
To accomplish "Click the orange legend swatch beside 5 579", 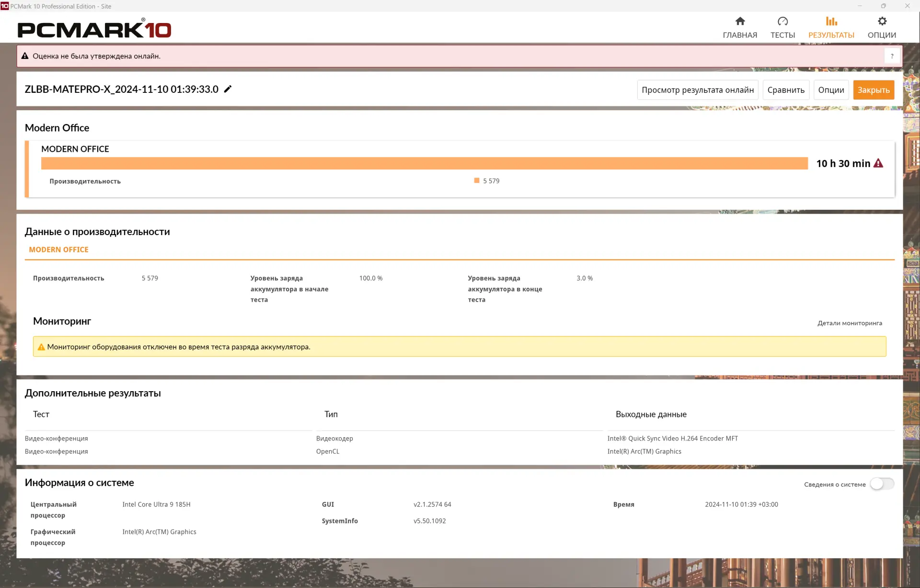I will 477,181.
